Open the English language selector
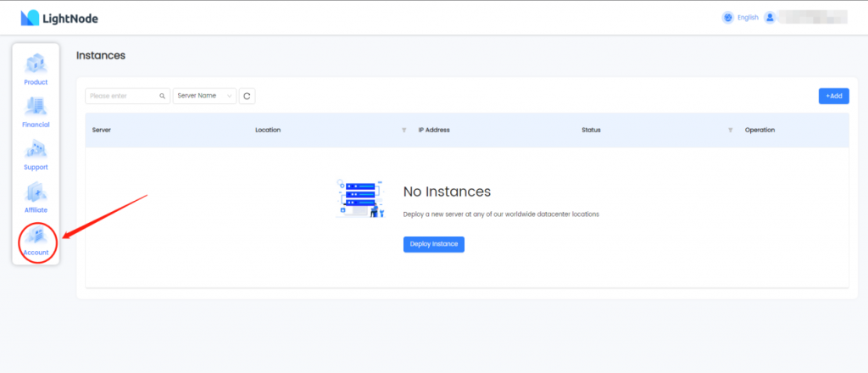Screen dimensions: 868x373 (740, 17)
